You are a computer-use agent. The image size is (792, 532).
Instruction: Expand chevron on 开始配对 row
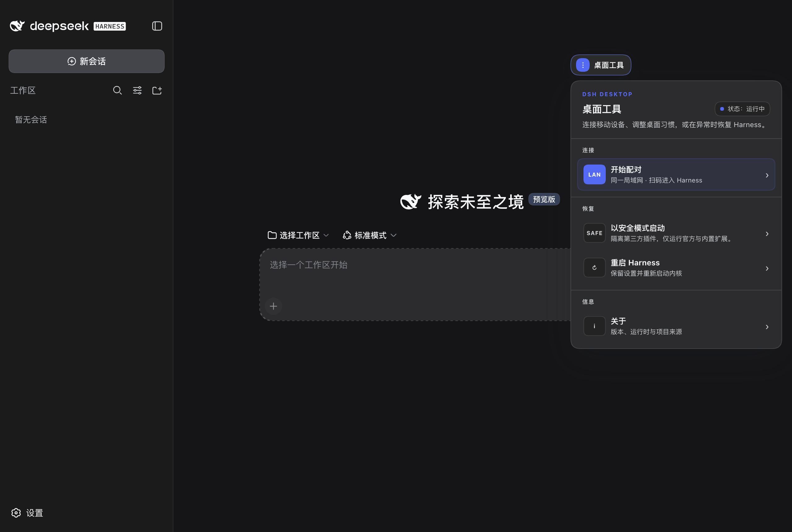pyautogui.click(x=767, y=175)
